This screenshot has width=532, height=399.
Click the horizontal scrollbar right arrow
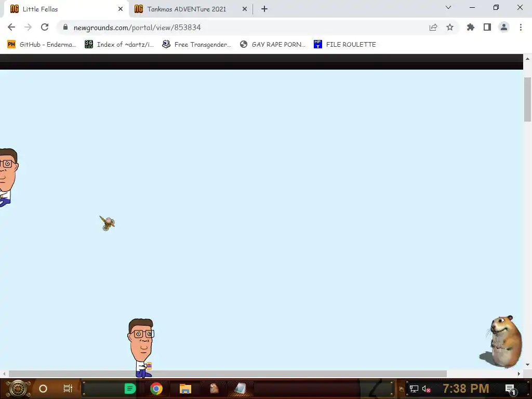click(x=519, y=374)
